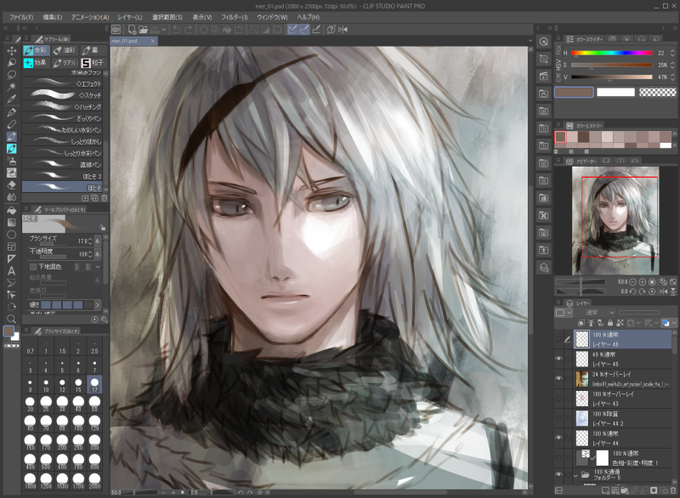The height and width of the screenshot is (498, 680).
Task: Open Quick Access search icon in right dock
Action: point(543,42)
